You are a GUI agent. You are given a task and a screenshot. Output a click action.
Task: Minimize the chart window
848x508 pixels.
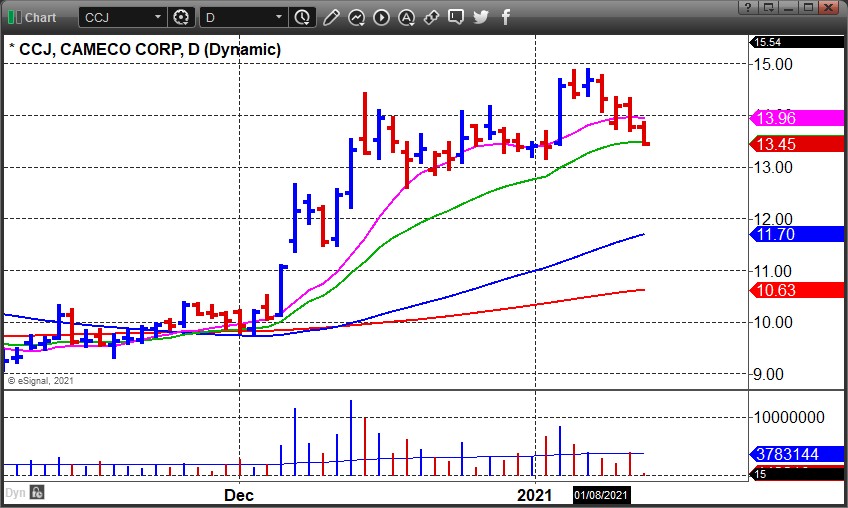788,7
